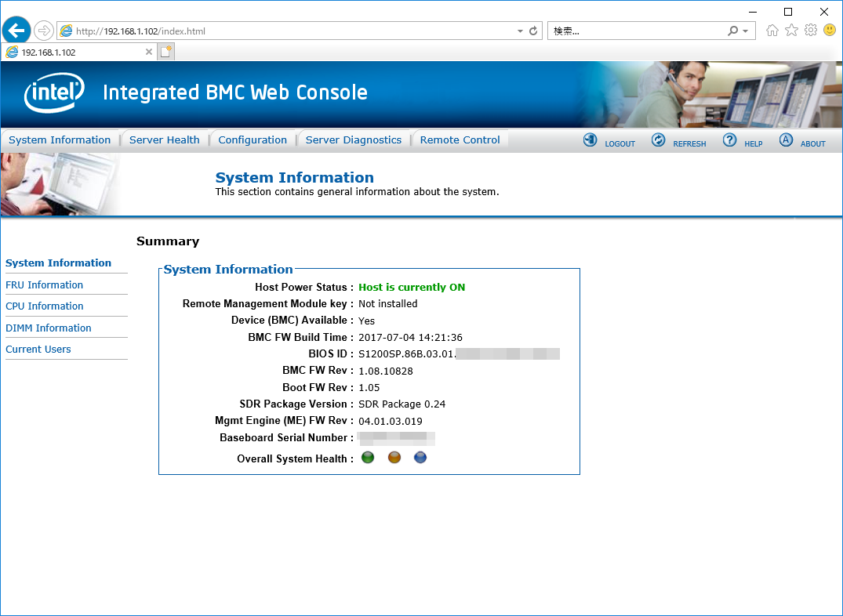The width and height of the screenshot is (843, 616).
Task: Open the address bar history dropdown arrow
Action: click(520, 31)
